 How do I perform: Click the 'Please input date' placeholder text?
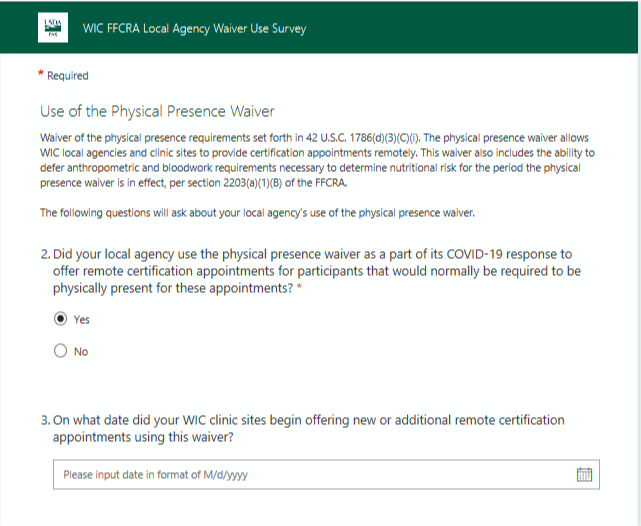155,475
